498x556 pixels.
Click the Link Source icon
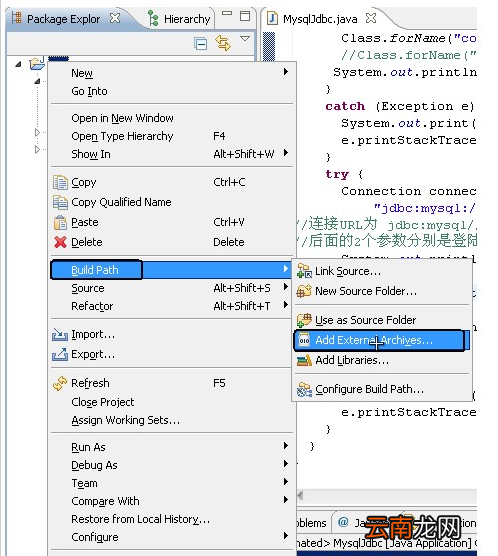[304, 271]
